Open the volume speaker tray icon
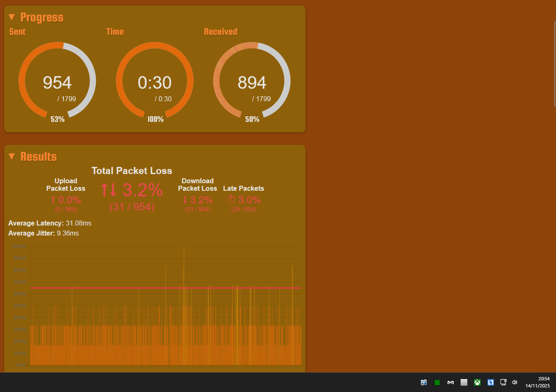This screenshot has height=392, width=556. (515, 382)
